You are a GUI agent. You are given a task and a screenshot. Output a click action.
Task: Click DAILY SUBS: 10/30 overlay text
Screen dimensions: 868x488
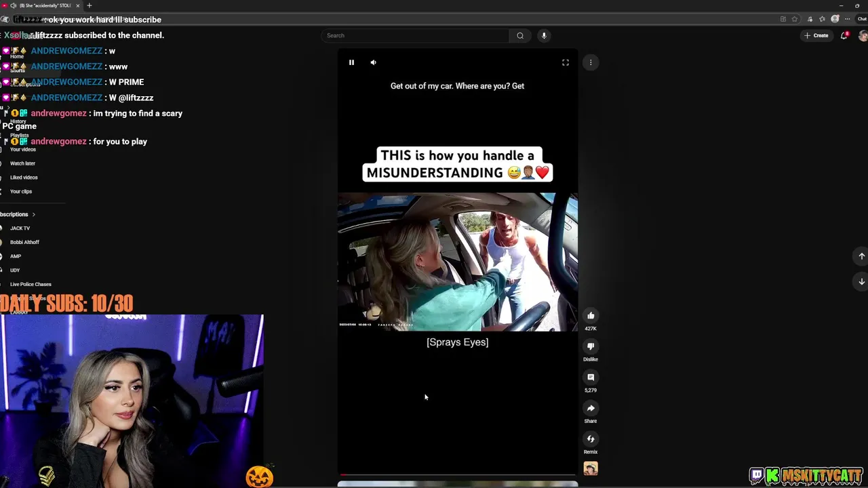point(66,303)
